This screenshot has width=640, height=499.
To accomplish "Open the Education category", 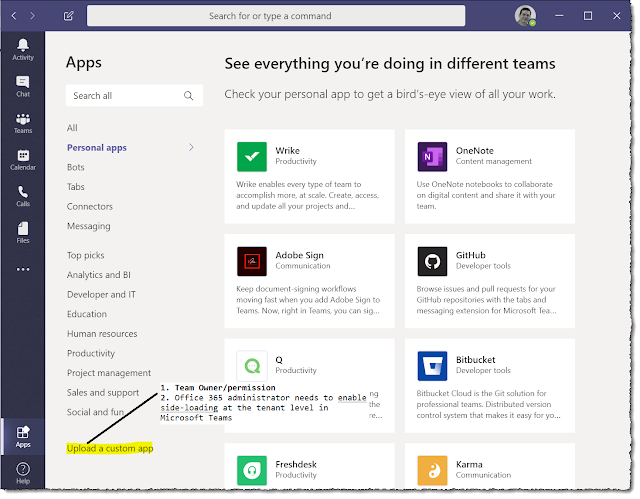I will coord(87,314).
